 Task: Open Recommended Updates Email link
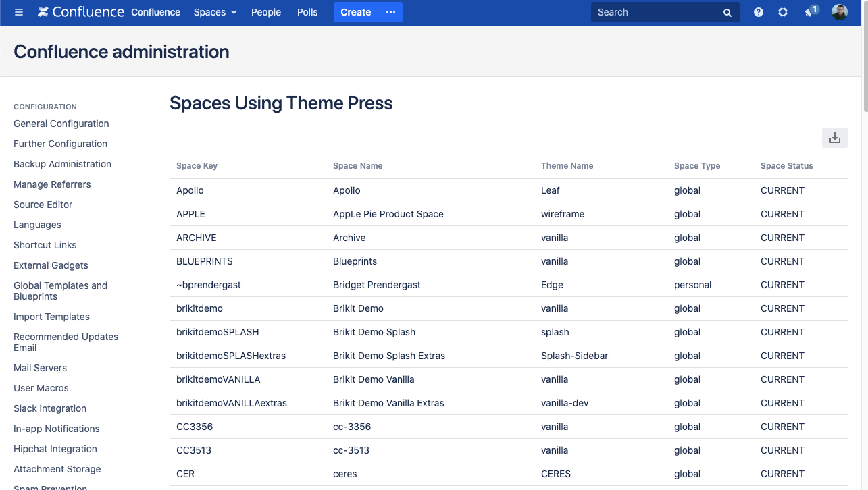coord(66,342)
